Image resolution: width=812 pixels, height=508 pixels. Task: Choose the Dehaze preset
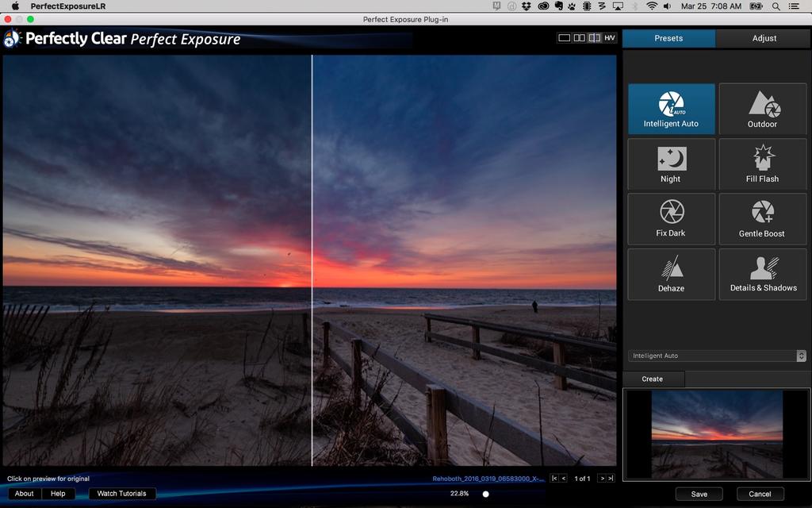tap(671, 274)
